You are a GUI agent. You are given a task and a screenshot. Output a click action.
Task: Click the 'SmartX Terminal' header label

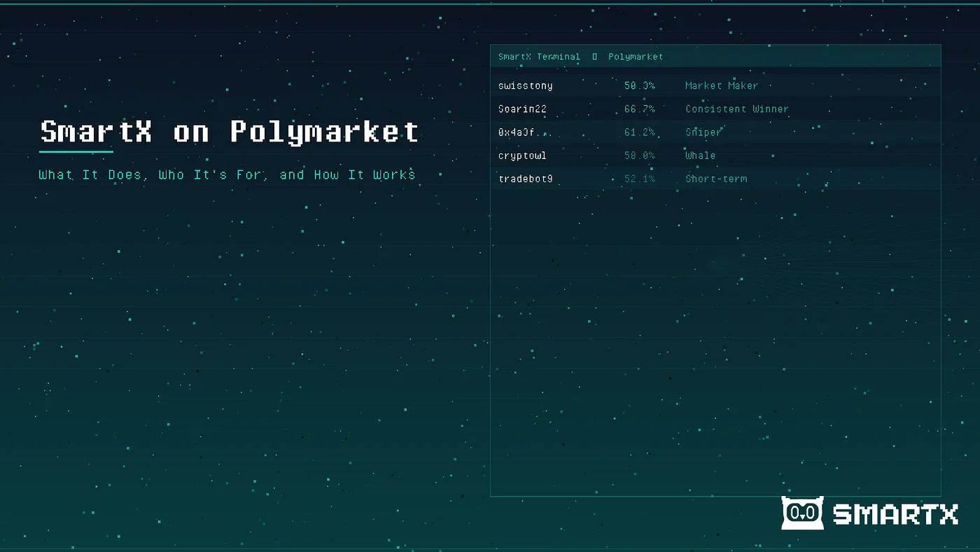539,57
